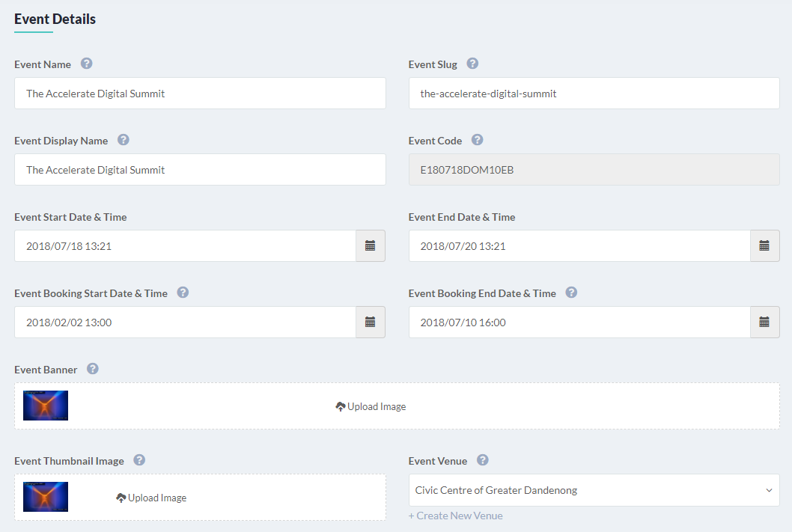This screenshot has width=792, height=532.
Task: Focus the Event Slug input field
Action: tap(594, 94)
